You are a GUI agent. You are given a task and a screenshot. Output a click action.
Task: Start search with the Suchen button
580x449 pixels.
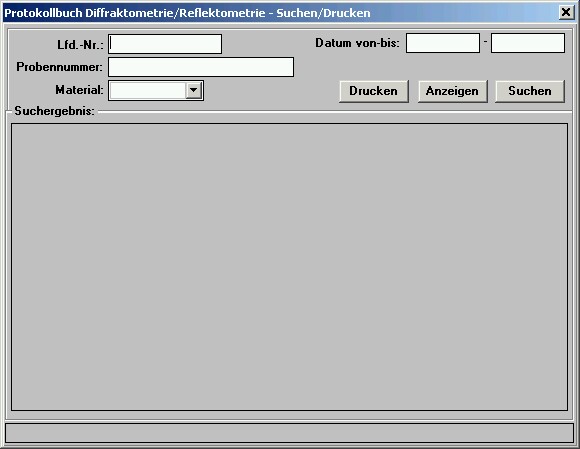pos(530,91)
